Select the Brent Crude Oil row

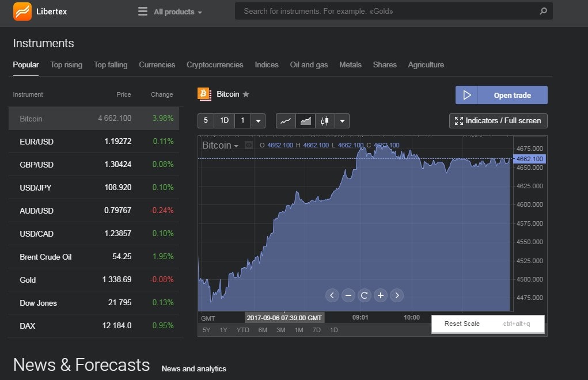tap(94, 257)
